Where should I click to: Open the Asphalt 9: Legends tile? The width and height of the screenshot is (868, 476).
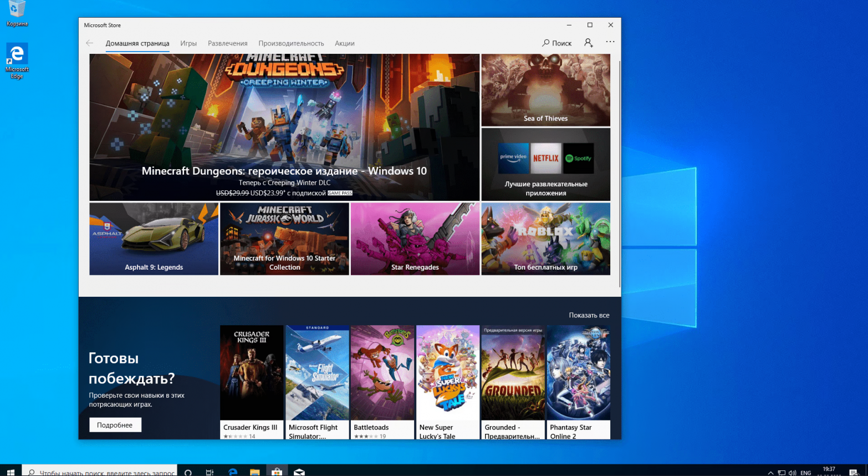coord(154,239)
